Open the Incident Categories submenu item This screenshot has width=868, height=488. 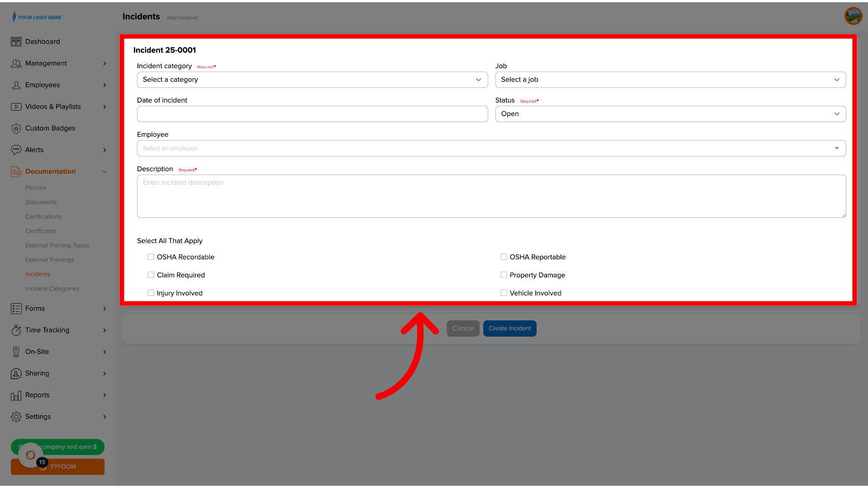(52, 289)
